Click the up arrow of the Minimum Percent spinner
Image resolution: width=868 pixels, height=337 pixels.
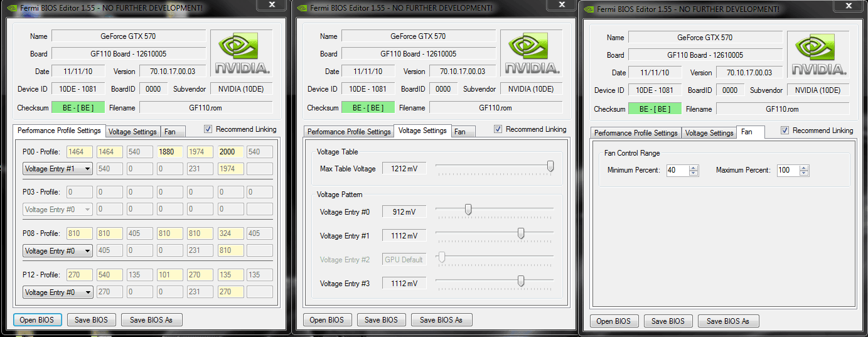693,168
